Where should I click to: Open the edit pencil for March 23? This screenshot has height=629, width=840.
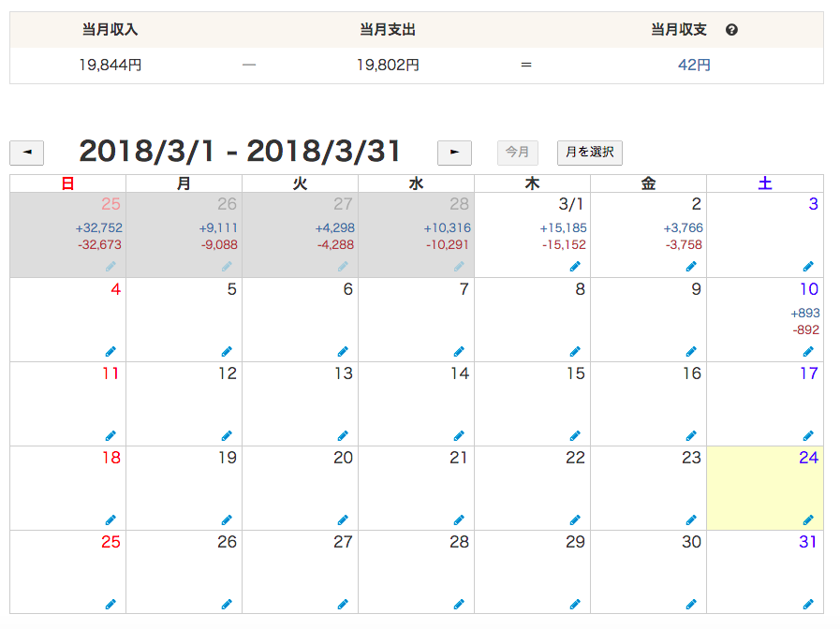click(691, 519)
